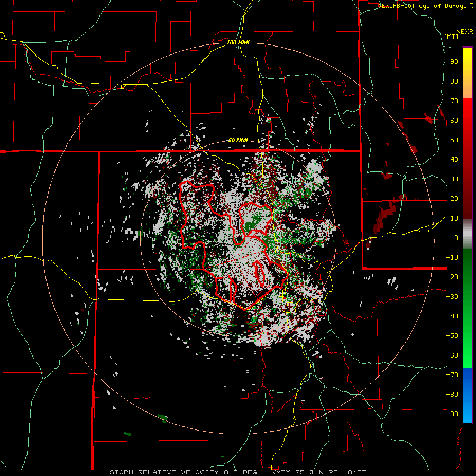Click the -60 value on the velocity scale
The width and height of the screenshot is (476, 476).
pyautogui.click(x=452, y=355)
